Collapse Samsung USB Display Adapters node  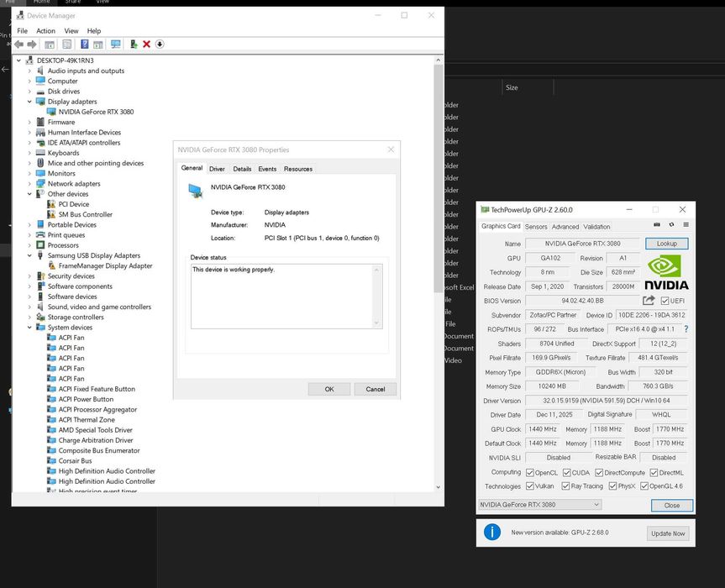coord(29,255)
